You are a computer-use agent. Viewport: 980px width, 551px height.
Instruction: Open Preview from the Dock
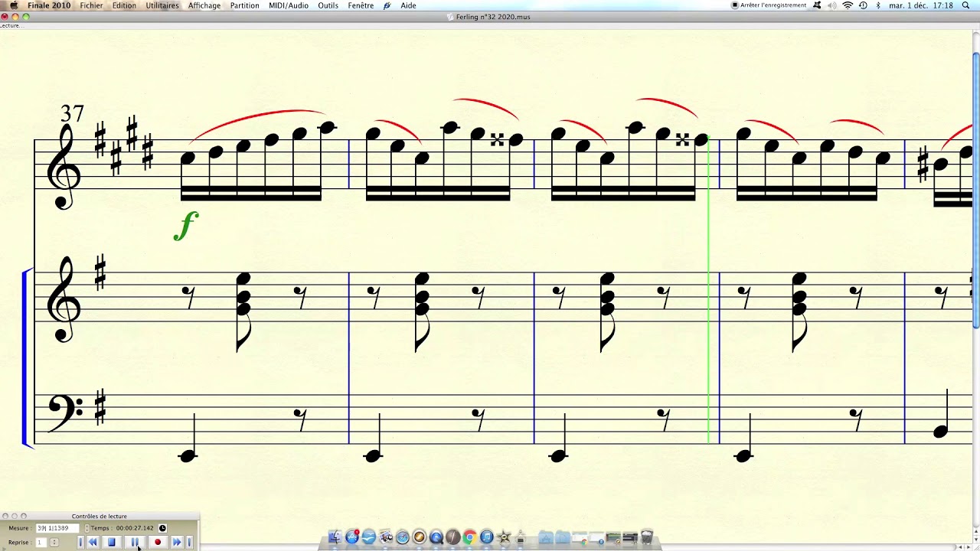coord(386,537)
